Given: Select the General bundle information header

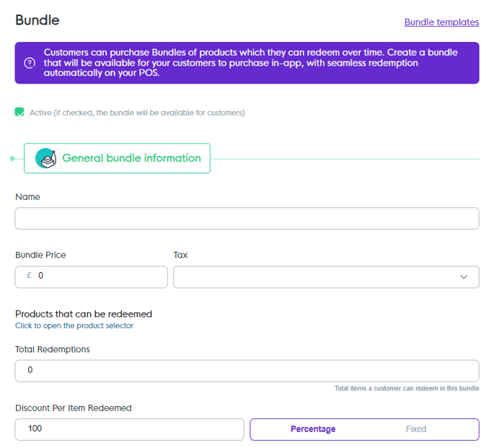Looking at the screenshot, I should 131,158.
